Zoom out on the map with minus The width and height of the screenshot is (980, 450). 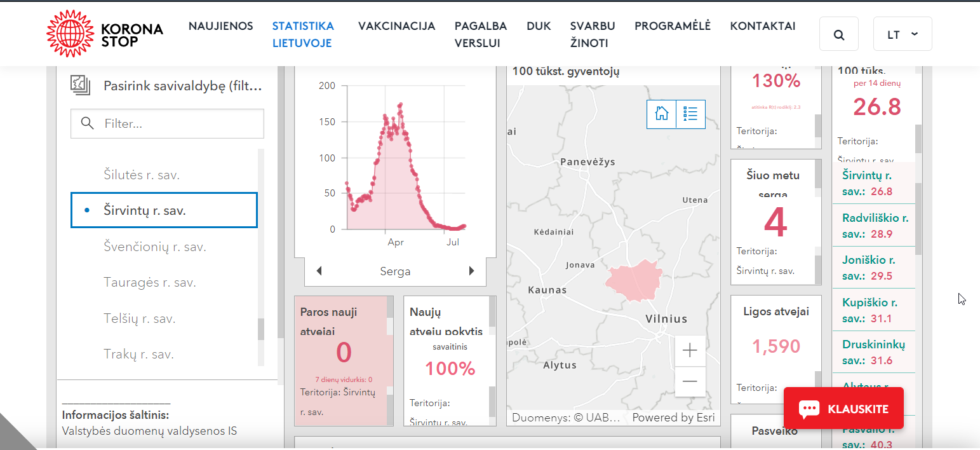pyautogui.click(x=690, y=381)
